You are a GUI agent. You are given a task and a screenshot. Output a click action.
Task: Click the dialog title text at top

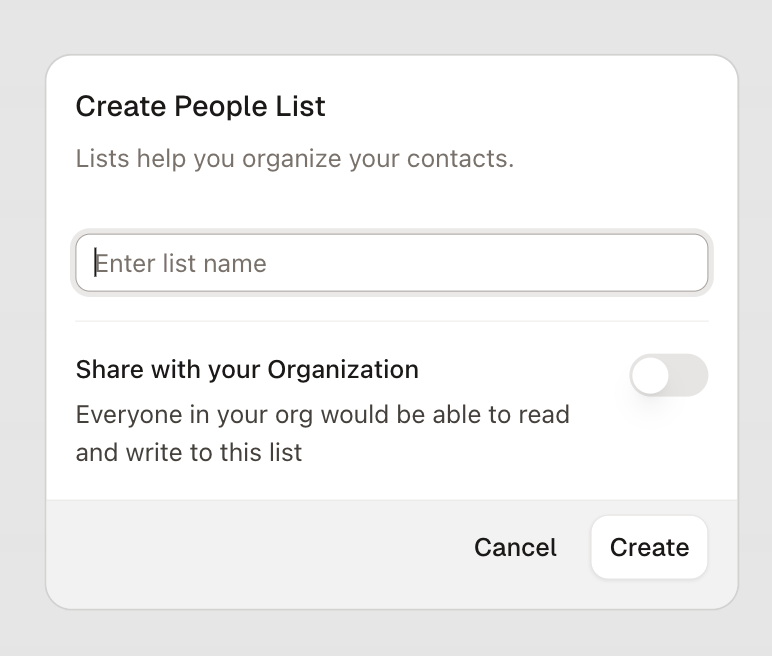pos(200,106)
